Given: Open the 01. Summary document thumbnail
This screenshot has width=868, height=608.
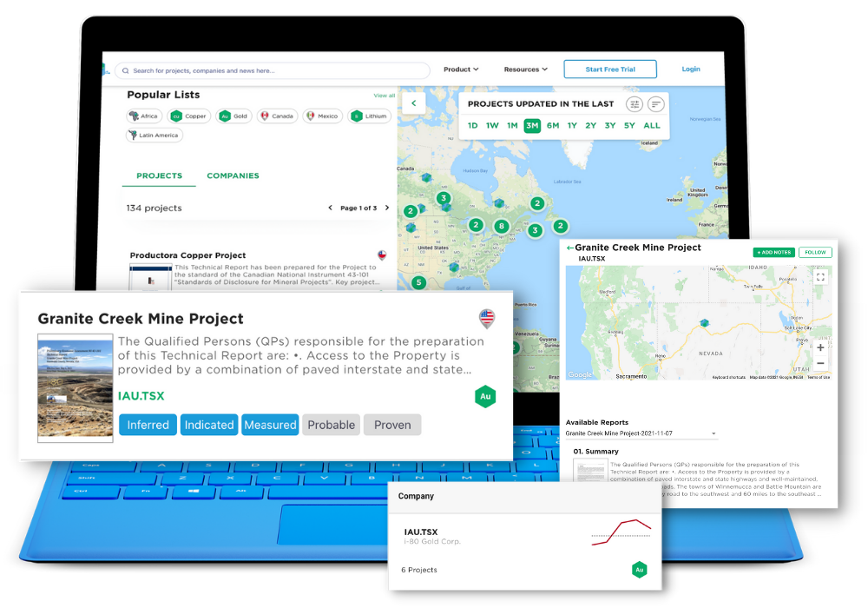Looking at the screenshot, I should (x=590, y=471).
